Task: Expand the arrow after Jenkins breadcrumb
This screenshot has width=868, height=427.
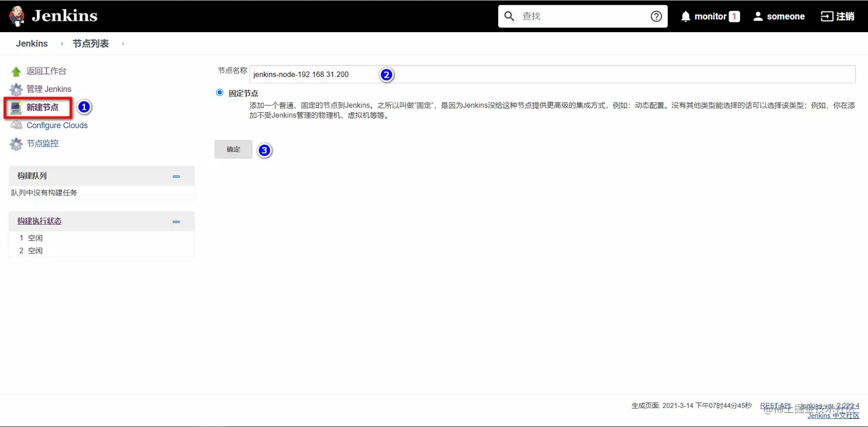Action: coord(62,44)
